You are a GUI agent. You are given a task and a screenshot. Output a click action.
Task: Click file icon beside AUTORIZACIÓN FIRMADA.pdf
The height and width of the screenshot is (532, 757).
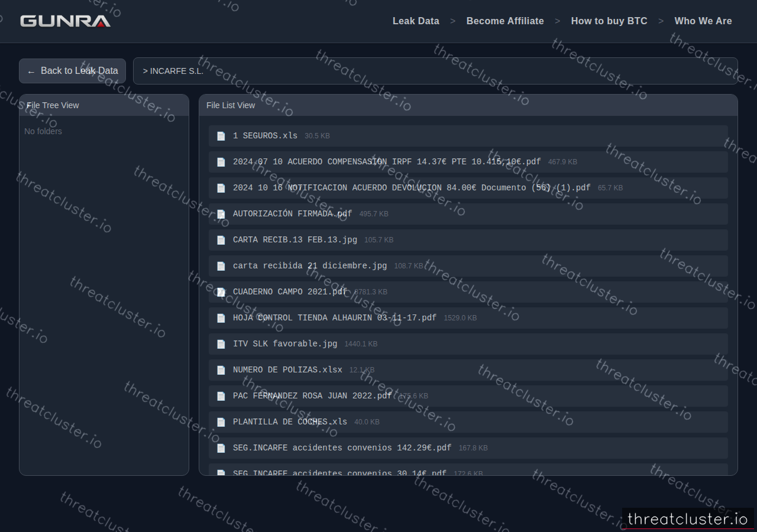point(221,214)
